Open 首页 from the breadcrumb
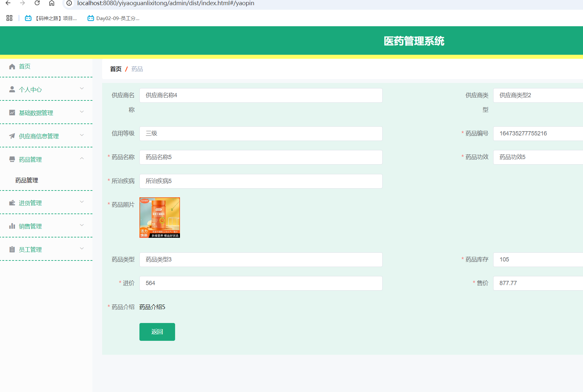This screenshot has width=583, height=392. [x=116, y=69]
